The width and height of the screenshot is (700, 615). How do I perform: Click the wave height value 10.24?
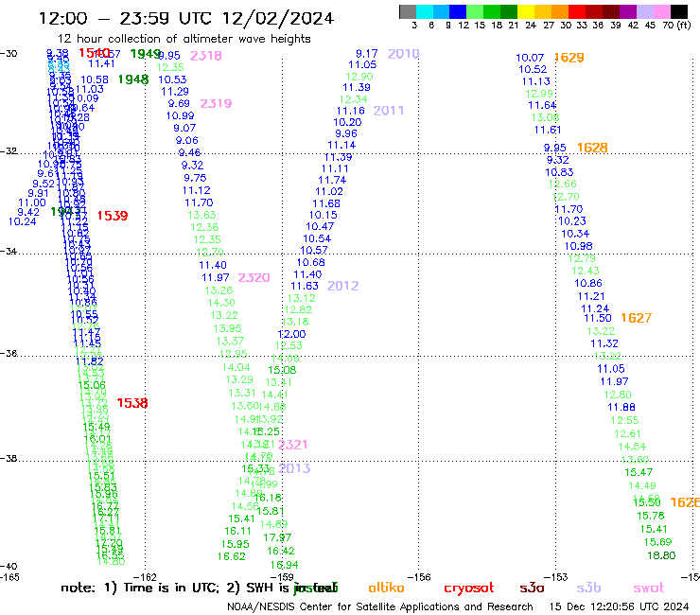(22, 221)
